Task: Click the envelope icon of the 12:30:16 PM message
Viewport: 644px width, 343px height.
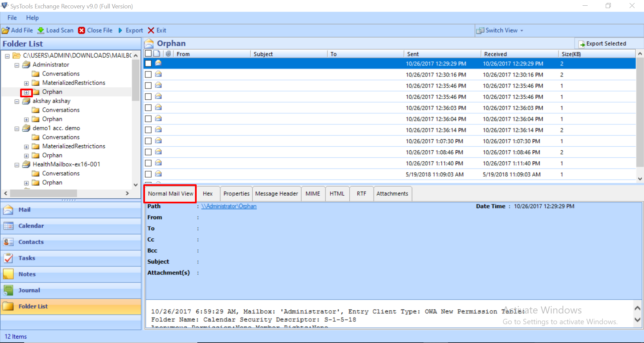Action: 158,74
